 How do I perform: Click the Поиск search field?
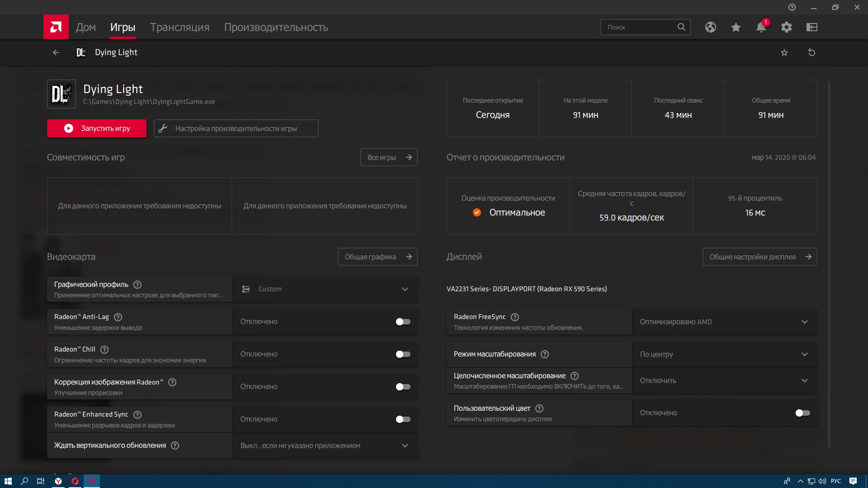(645, 27)
